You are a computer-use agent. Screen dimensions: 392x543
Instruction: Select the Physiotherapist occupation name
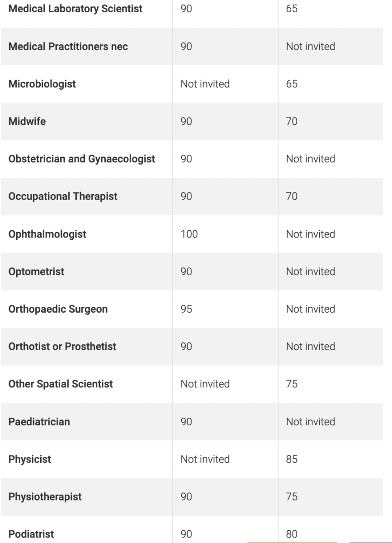45,497
